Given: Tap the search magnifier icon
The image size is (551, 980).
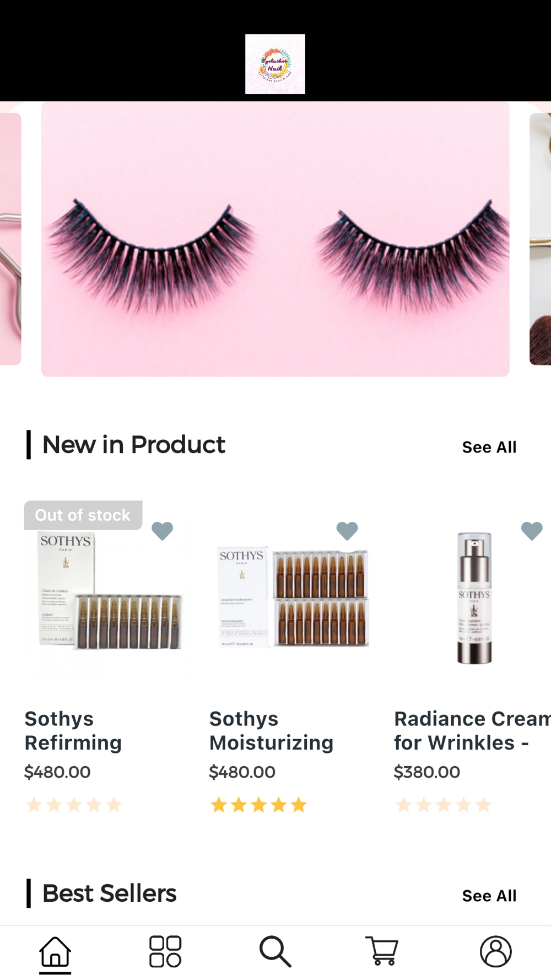Looking at the screenshot, I should coord(275,951).
